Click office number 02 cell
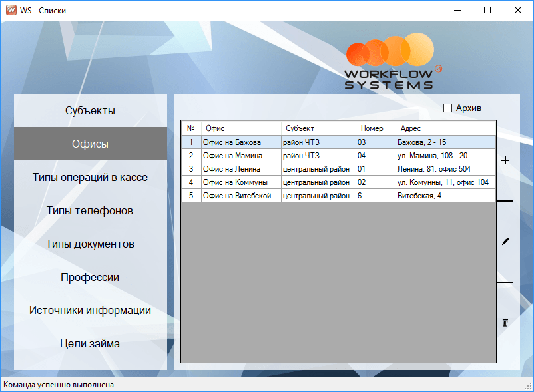 point(376,182)
